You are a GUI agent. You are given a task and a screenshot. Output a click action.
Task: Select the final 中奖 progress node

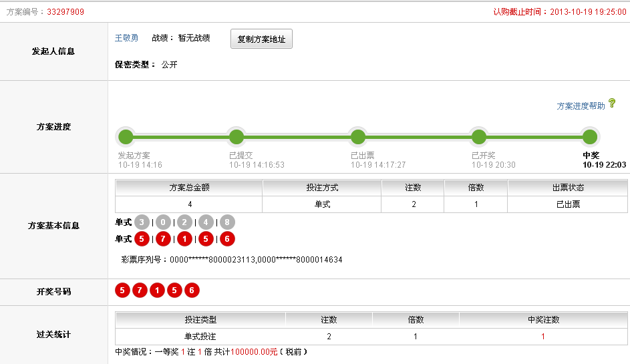pos(589,137)
